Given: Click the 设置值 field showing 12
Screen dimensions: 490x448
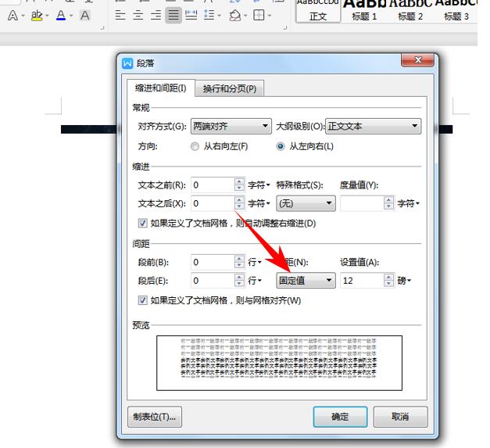Looking at the screenshot, I should coord(362,281).
